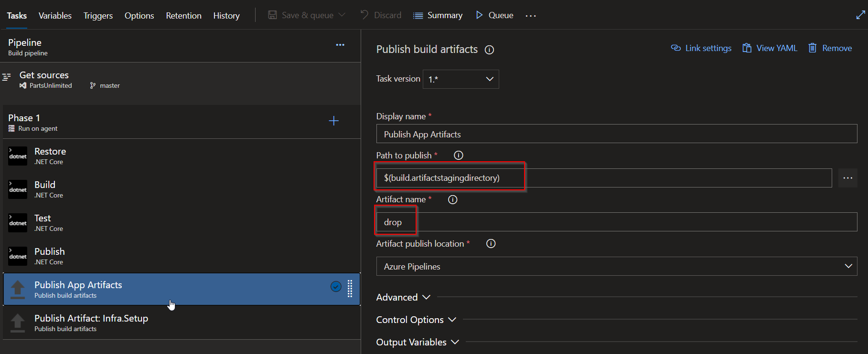Select the Get sources item
868x354 pixels.
coord(182,80)
